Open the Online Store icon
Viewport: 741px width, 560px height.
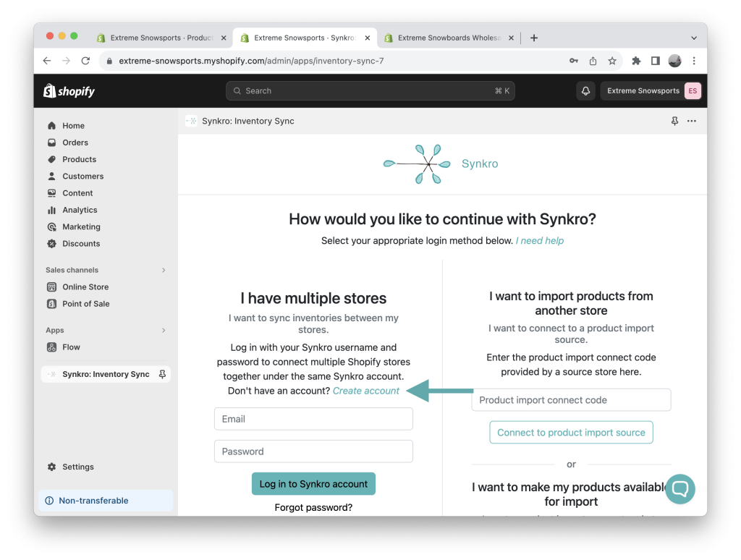51,287
